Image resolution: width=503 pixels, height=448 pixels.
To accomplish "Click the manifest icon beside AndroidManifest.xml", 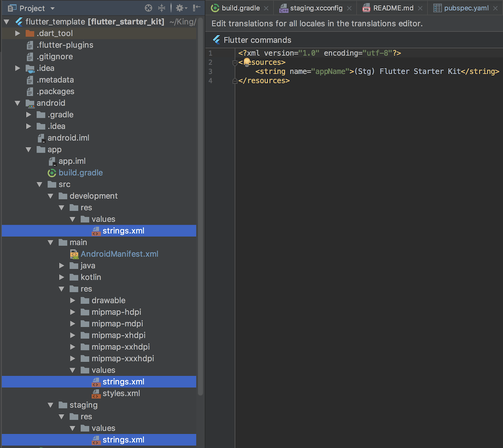I will pyautogui.click(x=74, y=254).
